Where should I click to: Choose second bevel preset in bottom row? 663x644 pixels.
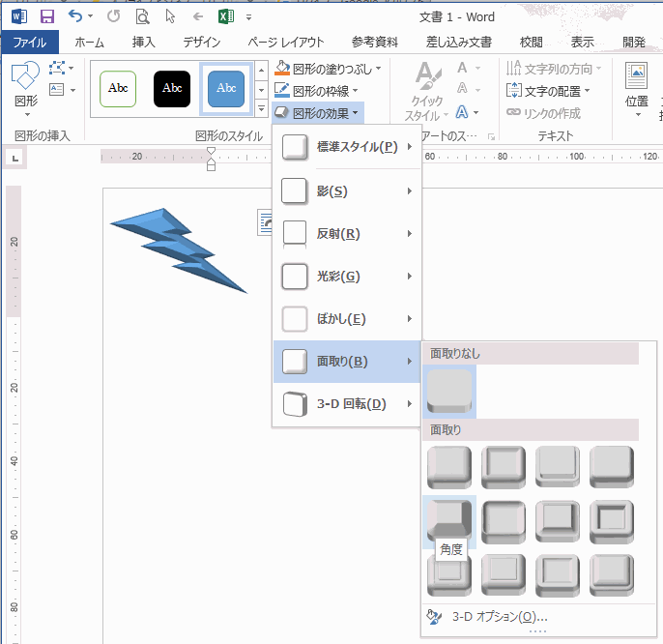(504, 575)
